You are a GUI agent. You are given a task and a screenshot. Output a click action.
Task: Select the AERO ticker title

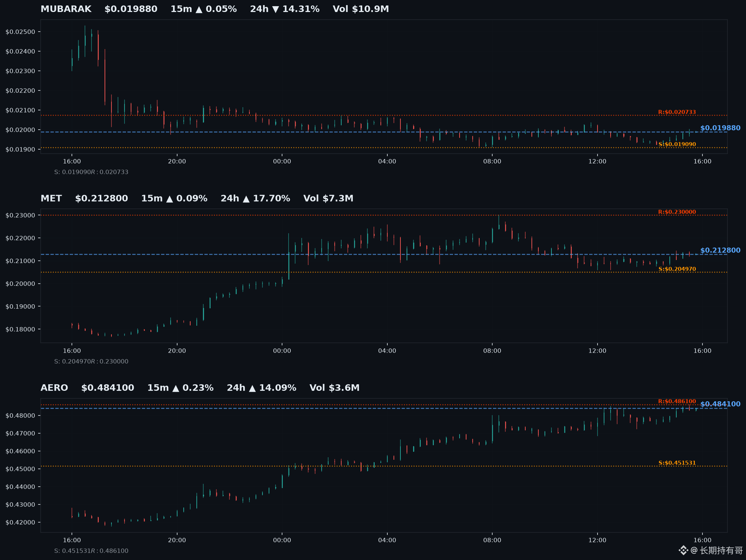54,388
